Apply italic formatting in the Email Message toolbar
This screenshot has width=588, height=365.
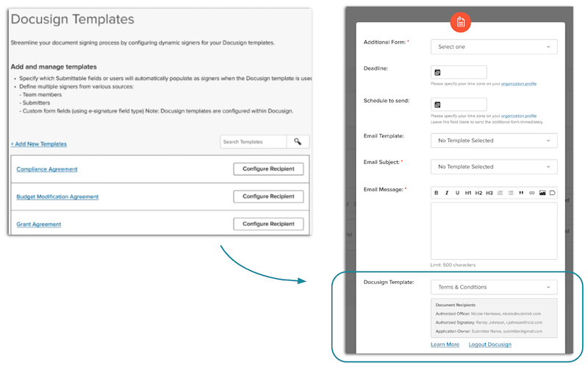447,193
